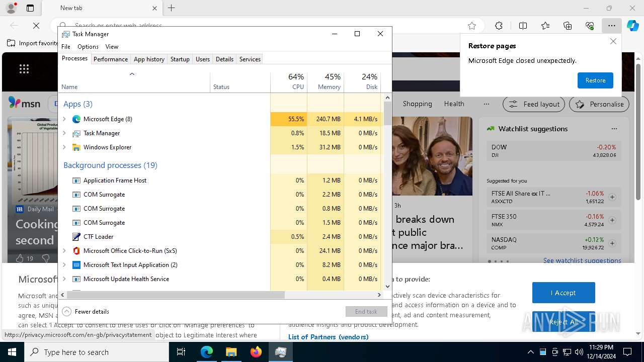Open the Windows Start menu
This screenshot has height=362, width=644.
(x=12, y=352)
